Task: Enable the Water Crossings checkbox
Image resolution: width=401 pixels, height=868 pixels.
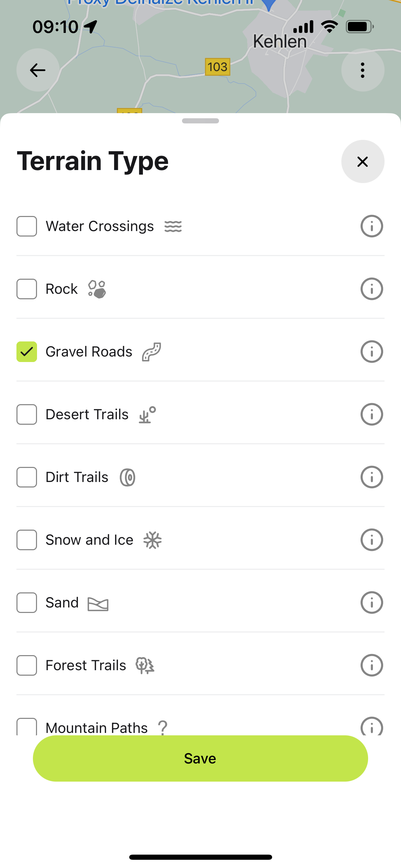Action: [x=27, y=226]
